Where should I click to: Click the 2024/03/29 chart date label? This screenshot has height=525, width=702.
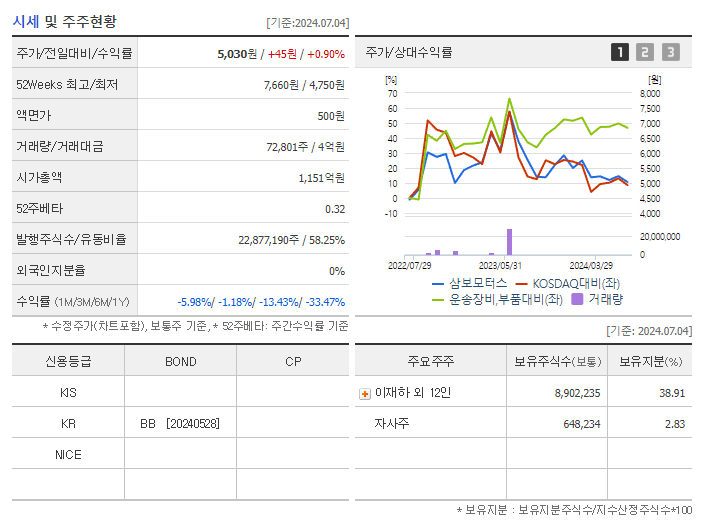pyautogui.click(x=591, y=266)
